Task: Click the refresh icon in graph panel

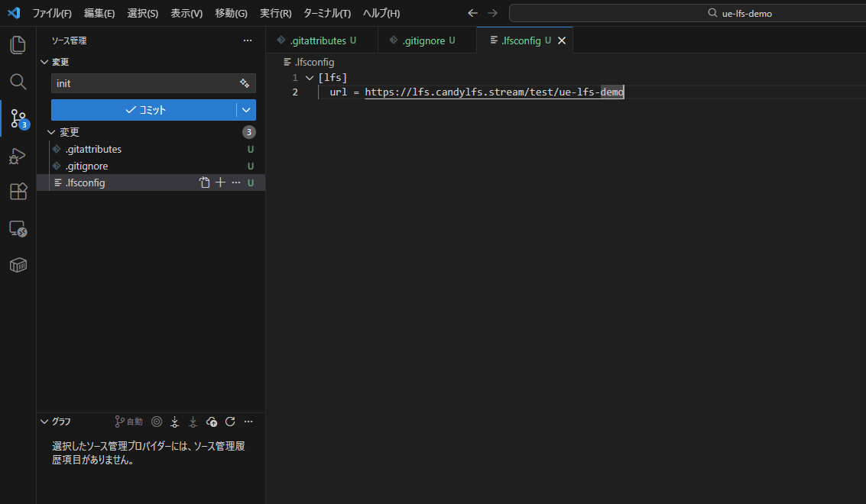Action: 230,422
